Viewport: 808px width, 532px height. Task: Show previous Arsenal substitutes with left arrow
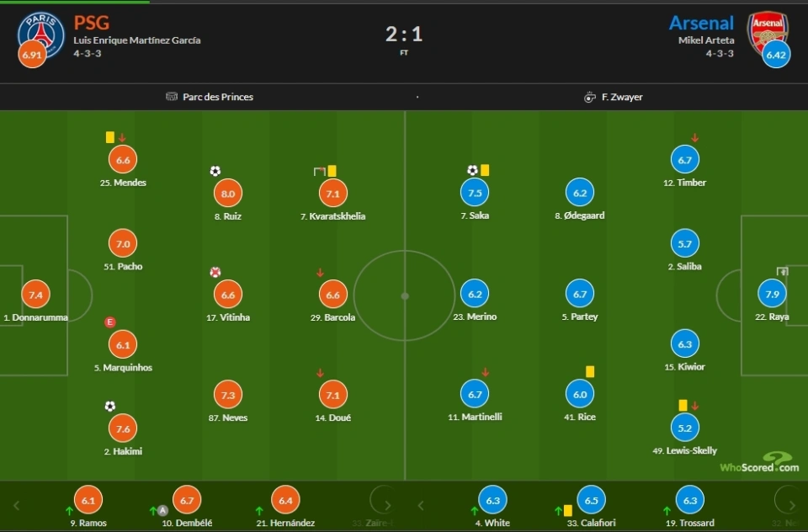(421, 506)
